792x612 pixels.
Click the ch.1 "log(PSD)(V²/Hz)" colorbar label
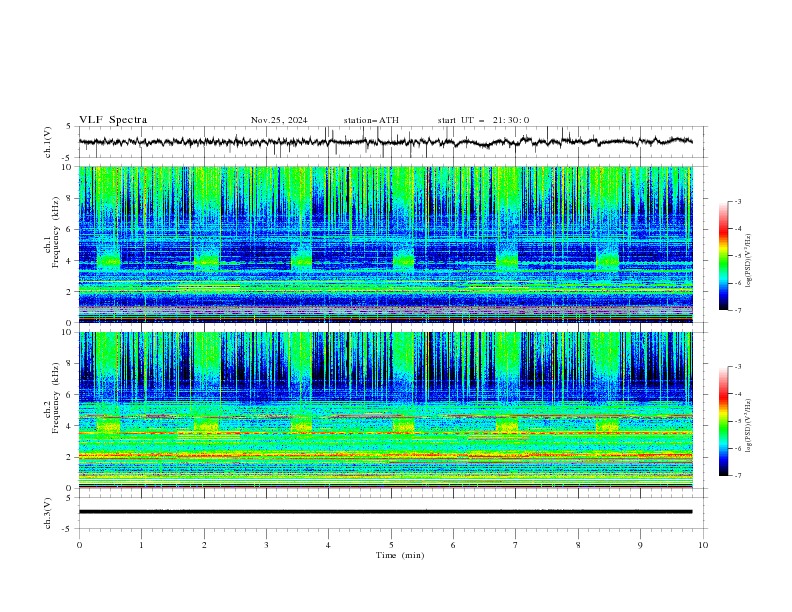(x=748, y=261)
